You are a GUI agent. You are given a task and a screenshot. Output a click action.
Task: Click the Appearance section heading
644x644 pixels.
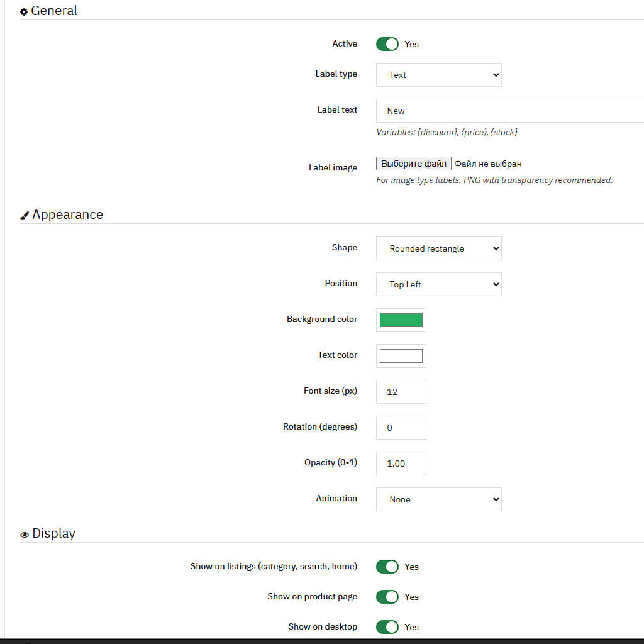coord(67,214)
